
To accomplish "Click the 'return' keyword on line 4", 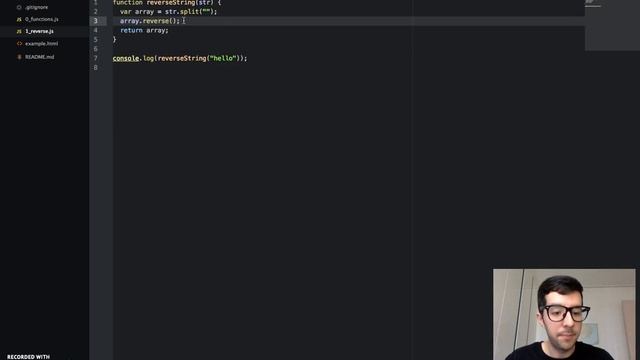I will [131, 30].
